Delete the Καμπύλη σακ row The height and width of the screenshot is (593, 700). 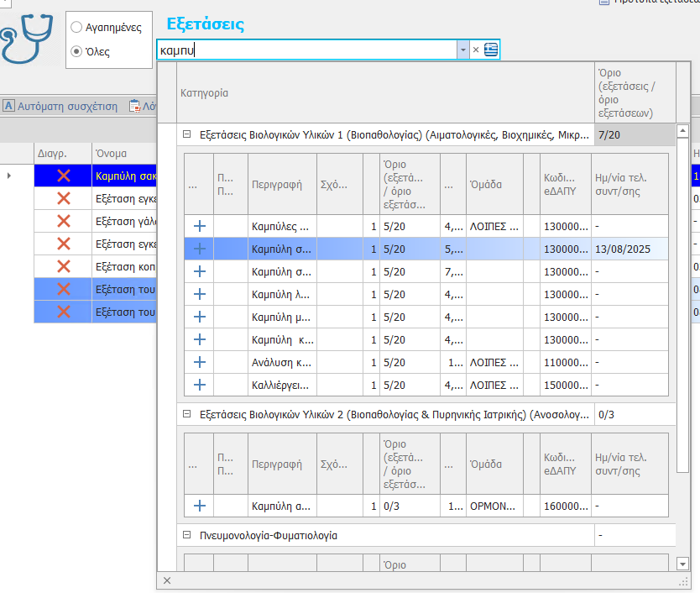click(64, 176)
